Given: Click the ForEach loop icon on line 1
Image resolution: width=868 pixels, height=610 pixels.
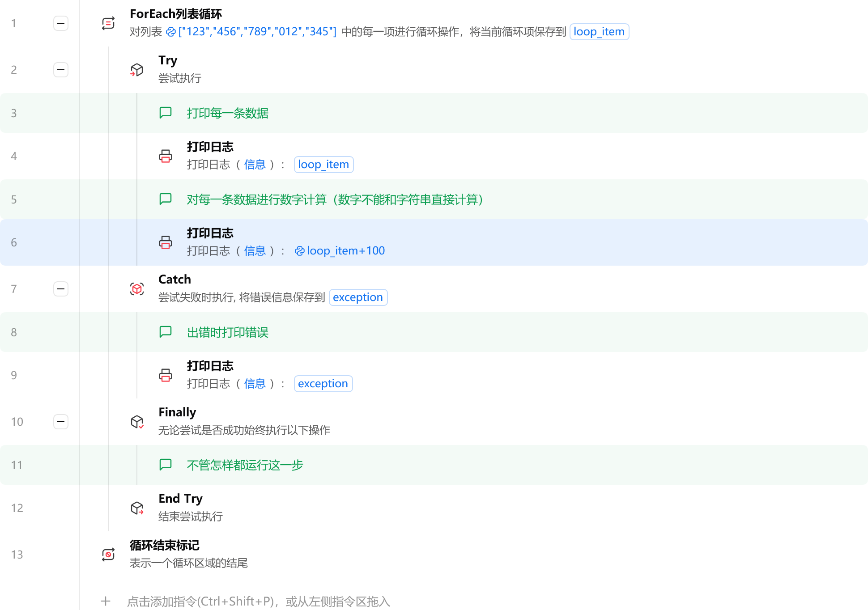Looking at the screenshot, I should coord(108,23).
